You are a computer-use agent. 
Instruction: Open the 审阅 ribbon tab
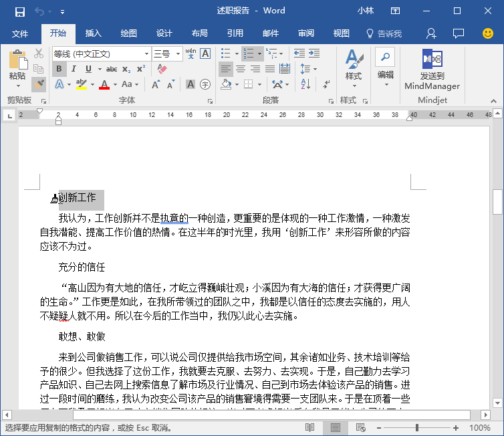tap(305, 33)
